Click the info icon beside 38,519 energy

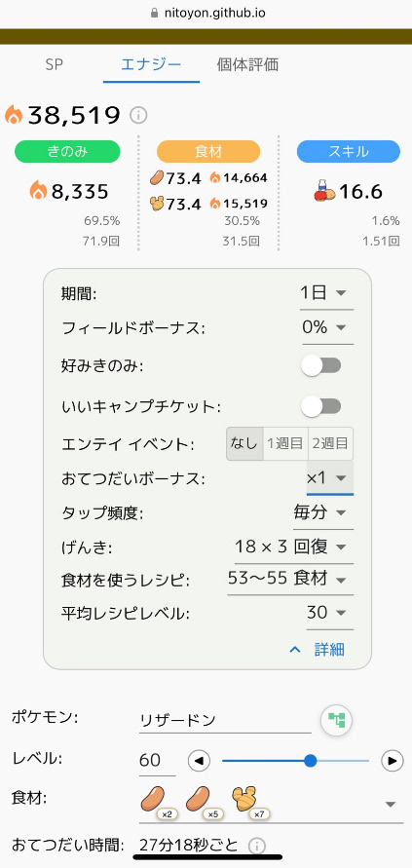[138, 116]
